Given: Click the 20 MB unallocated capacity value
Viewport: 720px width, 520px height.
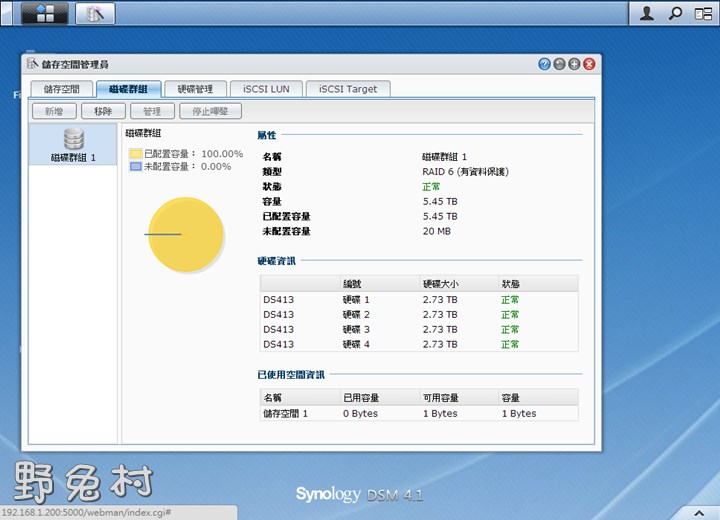Looking at the screenshot, I should (x=436, y=231).
